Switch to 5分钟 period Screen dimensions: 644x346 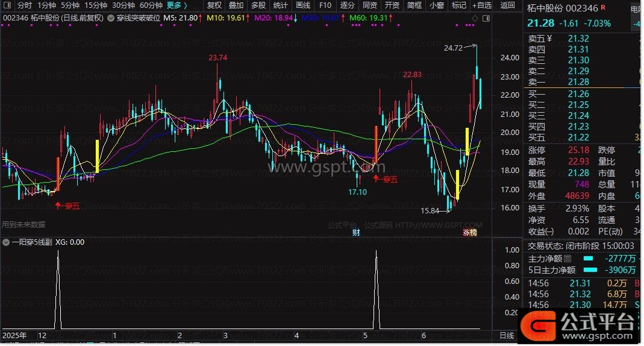tap(70, 5)
